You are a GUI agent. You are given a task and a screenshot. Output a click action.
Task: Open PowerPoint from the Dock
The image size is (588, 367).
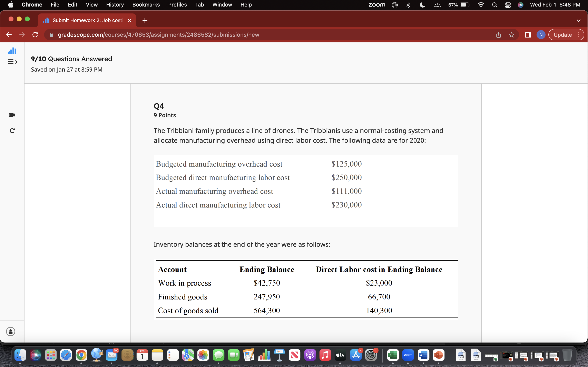[439, 355]
